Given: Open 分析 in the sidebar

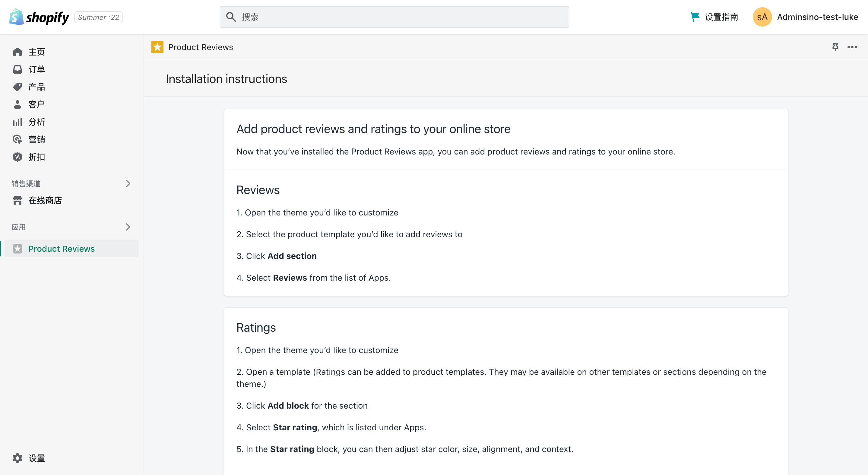Looking at the screenshot, I should tap(37, 122).
